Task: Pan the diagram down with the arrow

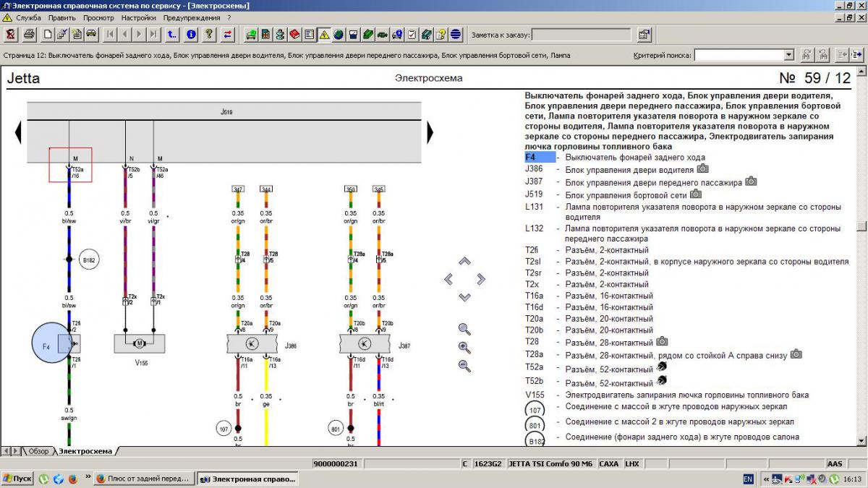Action: [x=464, y=297]
